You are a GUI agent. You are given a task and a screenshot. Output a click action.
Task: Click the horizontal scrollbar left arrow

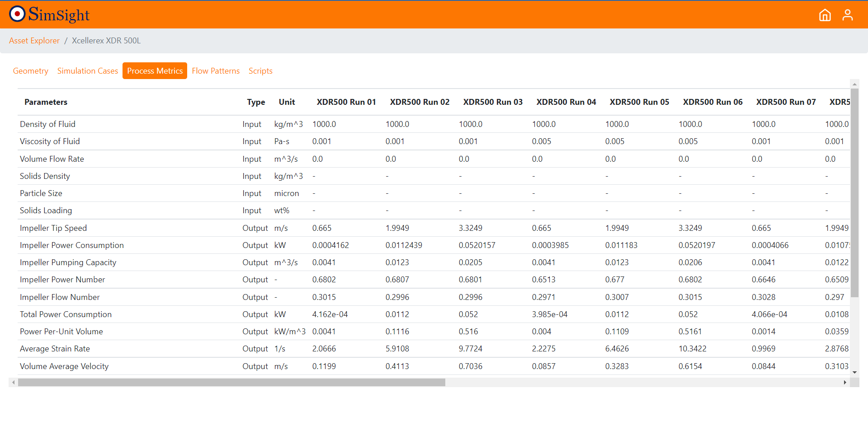[x=14, y=382]
